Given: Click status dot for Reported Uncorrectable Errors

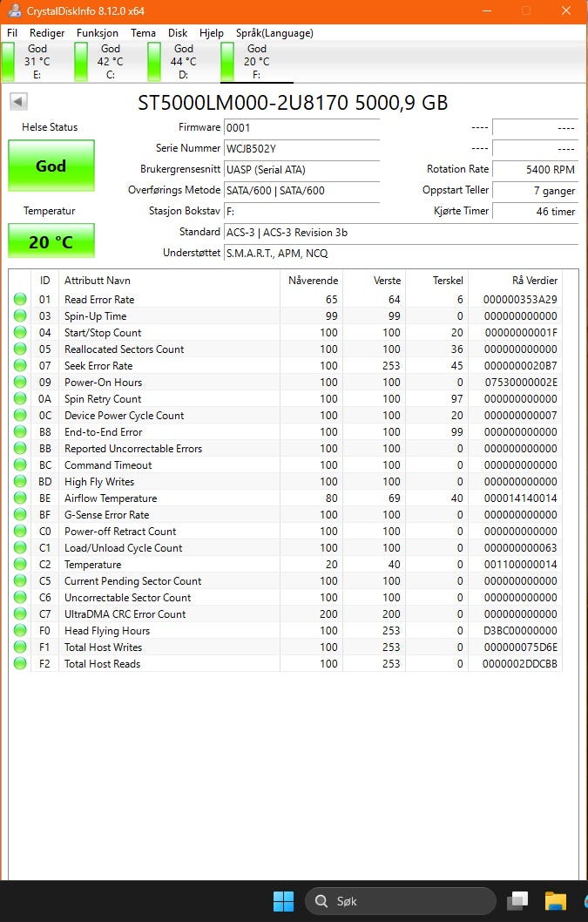Looking at the screenshot, I should coord(21,448).
